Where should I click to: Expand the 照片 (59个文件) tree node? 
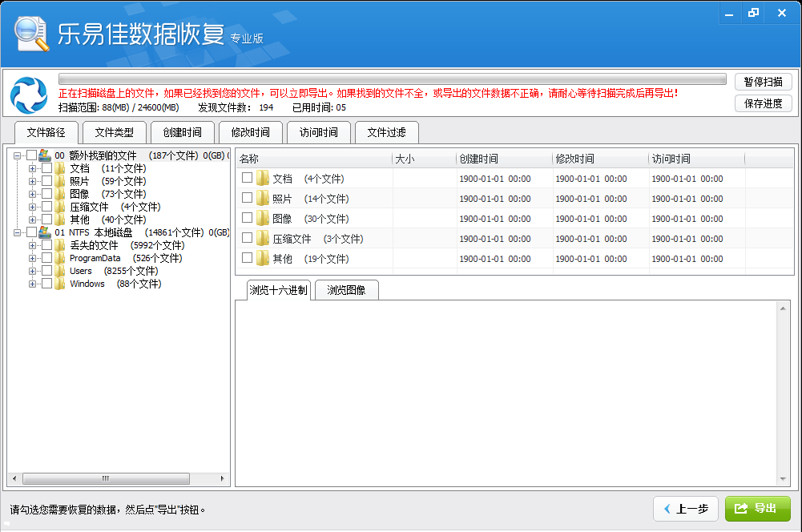coord(32,181)
